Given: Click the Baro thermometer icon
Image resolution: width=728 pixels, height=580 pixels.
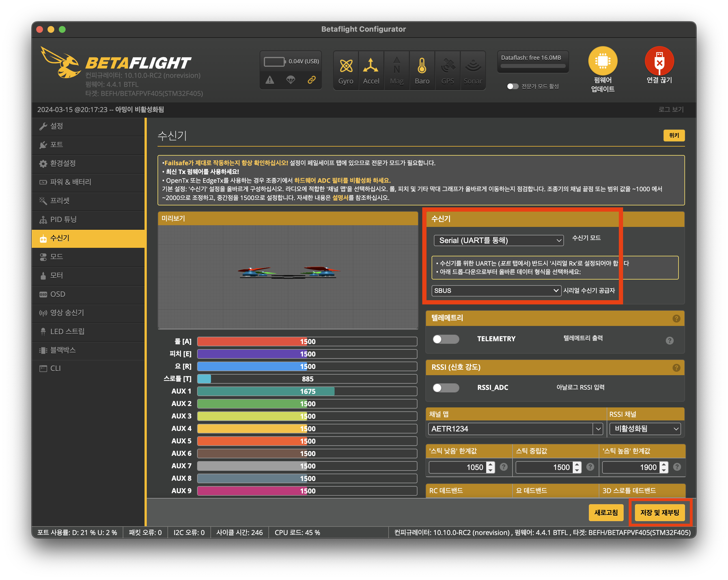Looking at the screenshot, I should tap(422, 66).
